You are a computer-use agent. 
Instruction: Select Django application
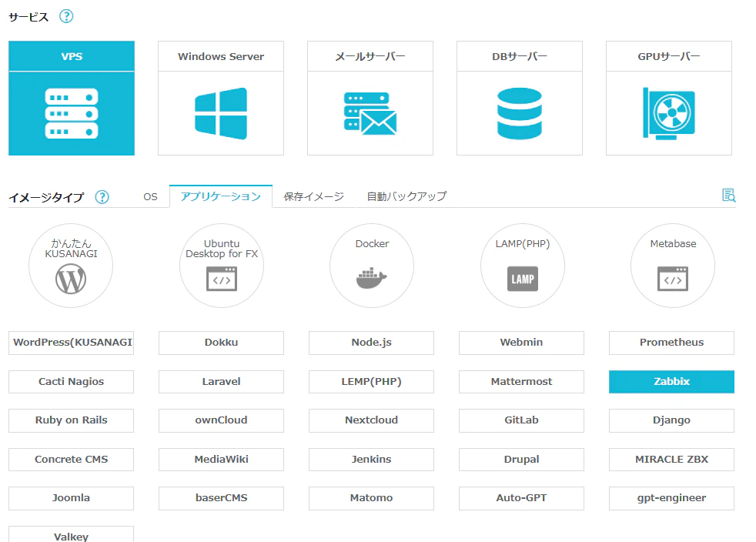[x=671, y=420]
